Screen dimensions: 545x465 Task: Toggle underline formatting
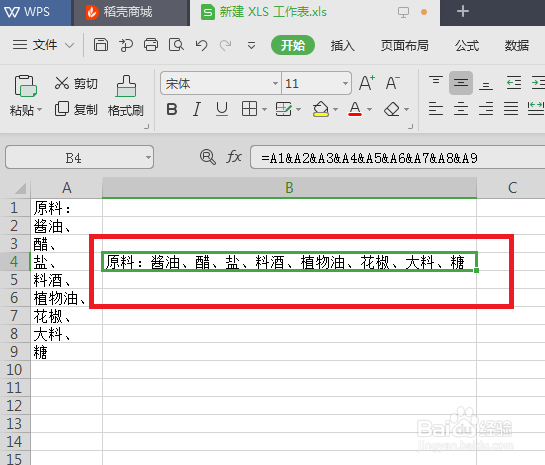point(222,109)
